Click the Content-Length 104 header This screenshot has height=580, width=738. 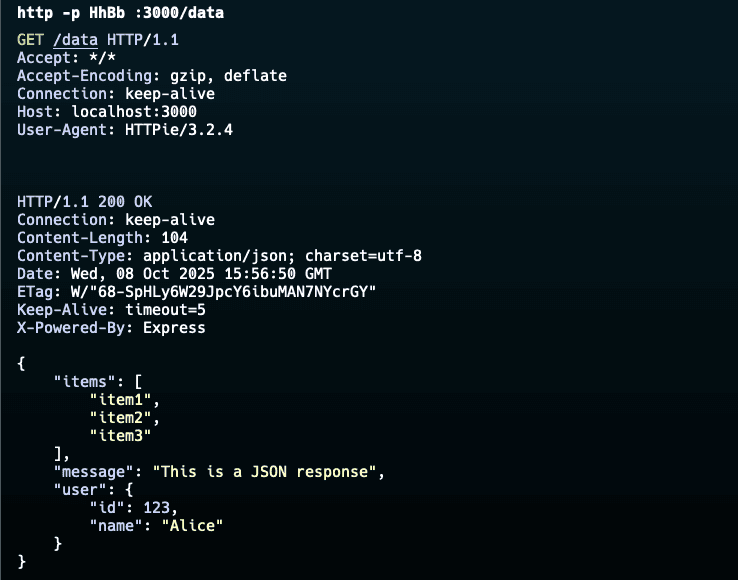(x=97, y=237)
